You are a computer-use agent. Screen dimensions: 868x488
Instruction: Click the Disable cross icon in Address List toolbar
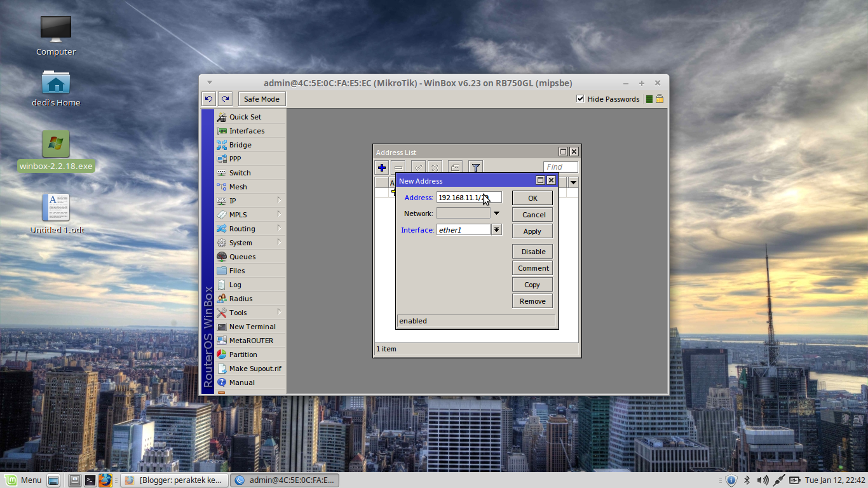pos(435,168)
